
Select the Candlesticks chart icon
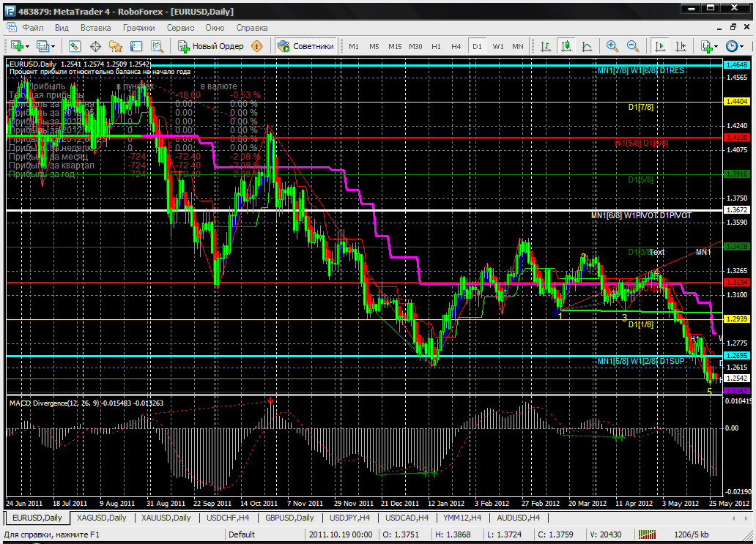566,46
